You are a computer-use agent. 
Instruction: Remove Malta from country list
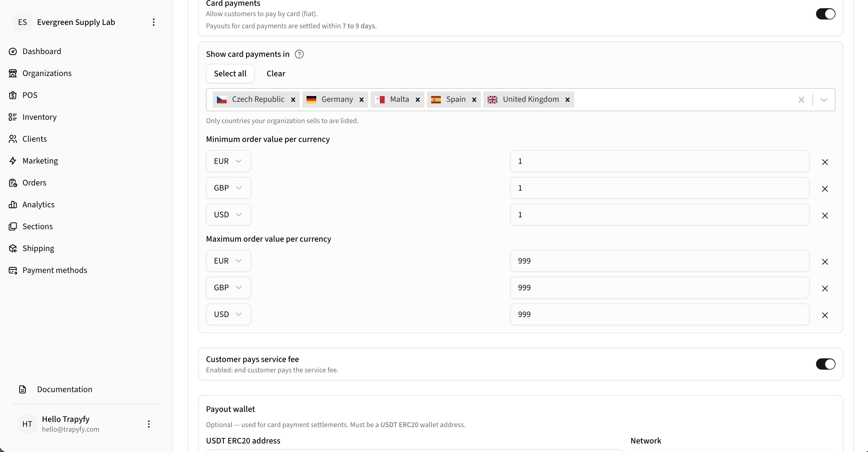(418, 100)
